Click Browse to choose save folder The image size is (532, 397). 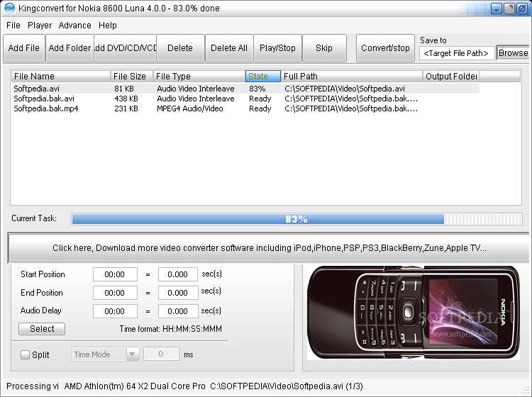tap(513, 53)
